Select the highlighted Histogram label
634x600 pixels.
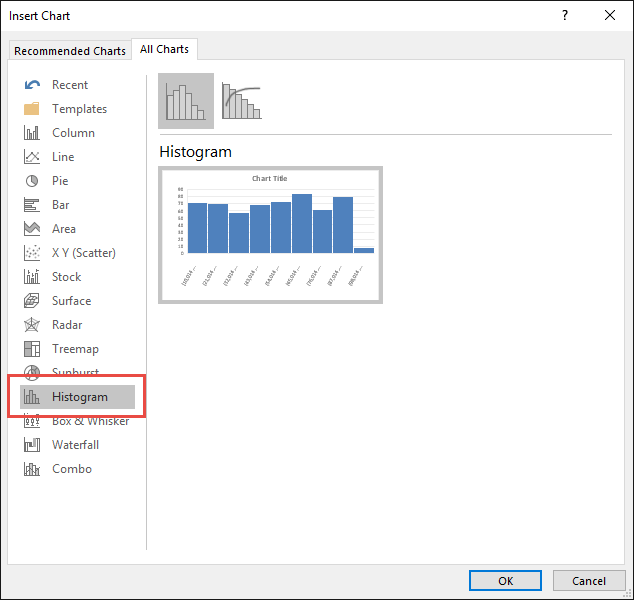click(x=80, y=397)
